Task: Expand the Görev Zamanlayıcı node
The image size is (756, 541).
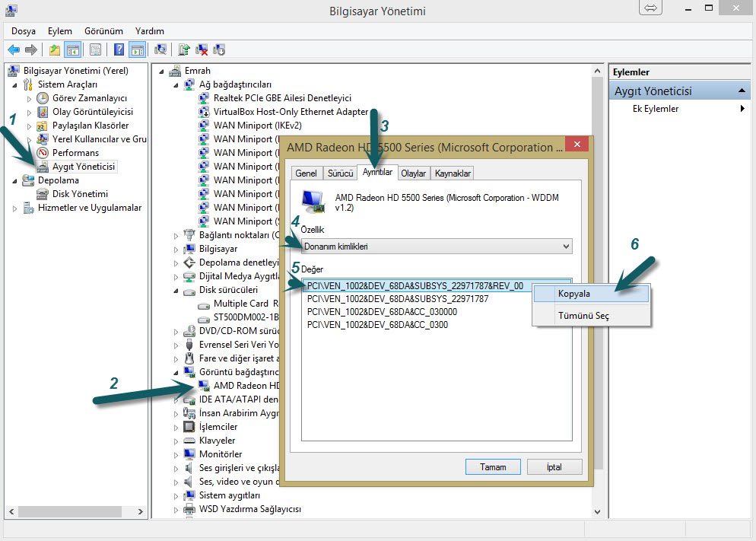Action: tap(30, 99)
